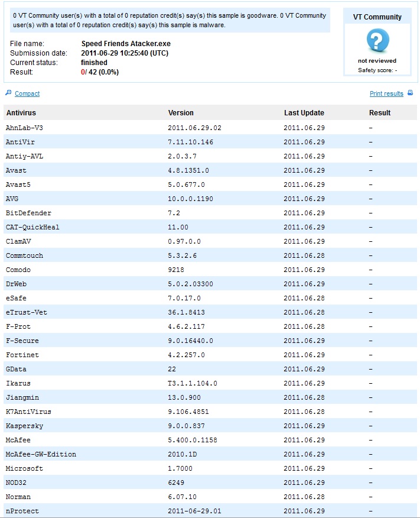Click version 7.11.10.146 for AntiVir

pyautogui.click(x=190, y=142)
